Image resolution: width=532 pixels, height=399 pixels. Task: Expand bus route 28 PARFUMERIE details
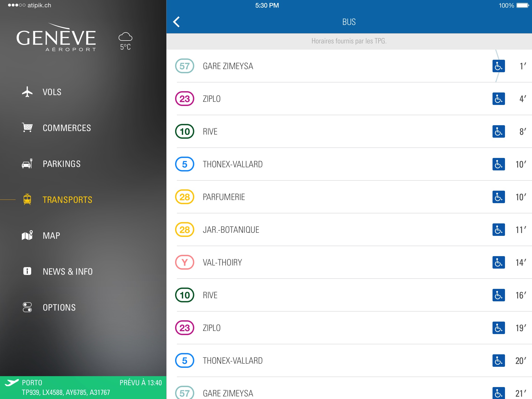[350, 196]
